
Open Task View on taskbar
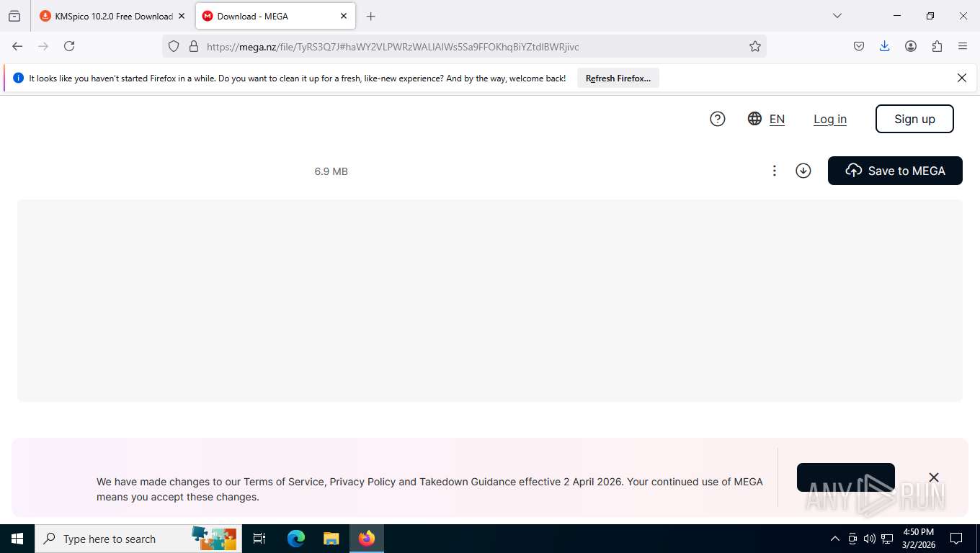click(259, 539)
